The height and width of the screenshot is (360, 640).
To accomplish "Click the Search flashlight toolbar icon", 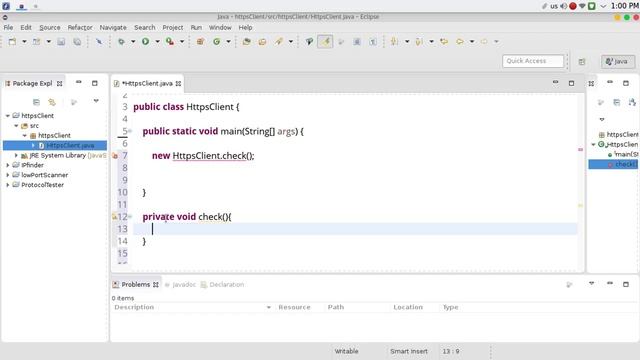I will click(x=279, y=42).
